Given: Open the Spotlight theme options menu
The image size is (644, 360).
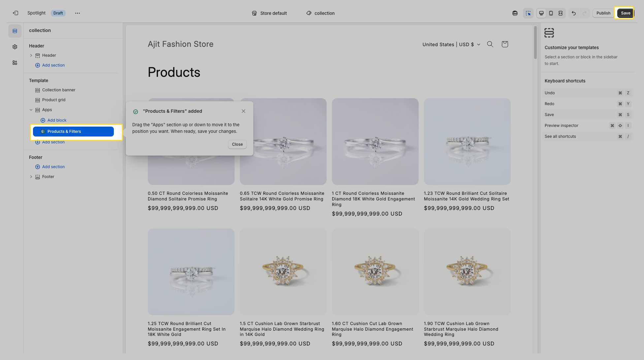Looking at the screenshot, I should [78, 13].
